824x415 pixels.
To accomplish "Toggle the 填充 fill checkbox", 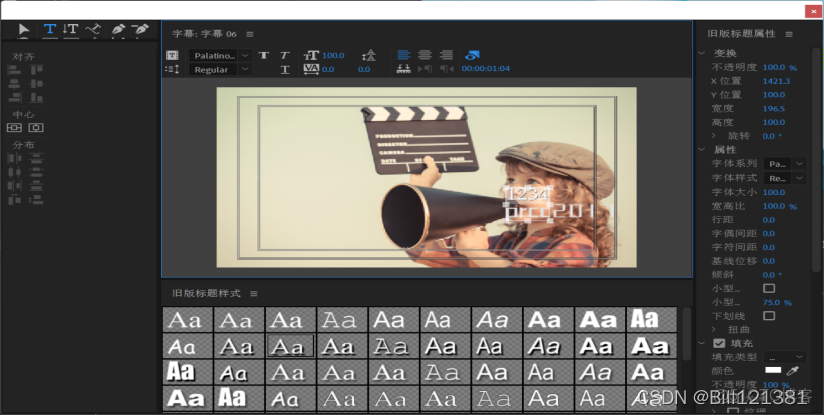I will (718, 343).
